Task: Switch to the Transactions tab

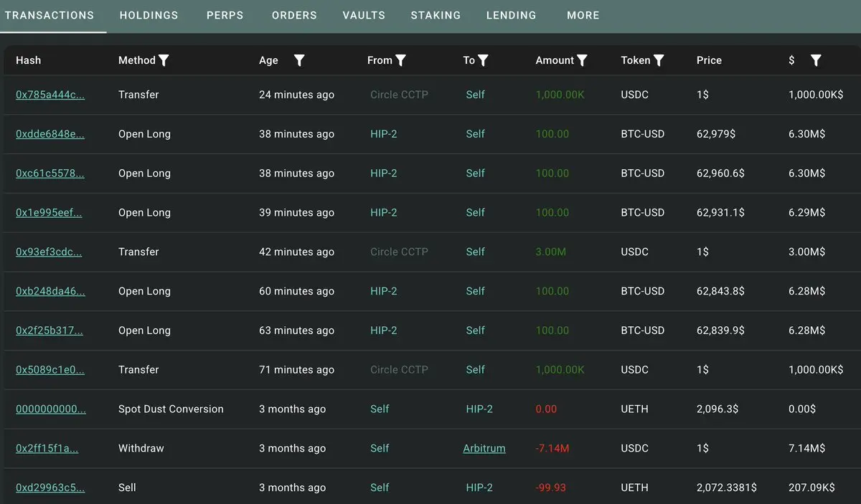Action: pyautogui.click(x=50, y=15)
